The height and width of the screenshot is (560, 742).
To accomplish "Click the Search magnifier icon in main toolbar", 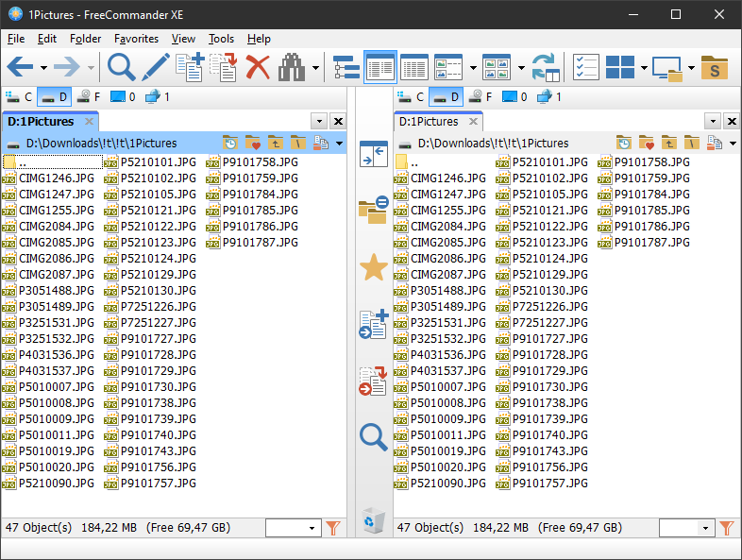I will pyautogui.click(x=121, y=67).
